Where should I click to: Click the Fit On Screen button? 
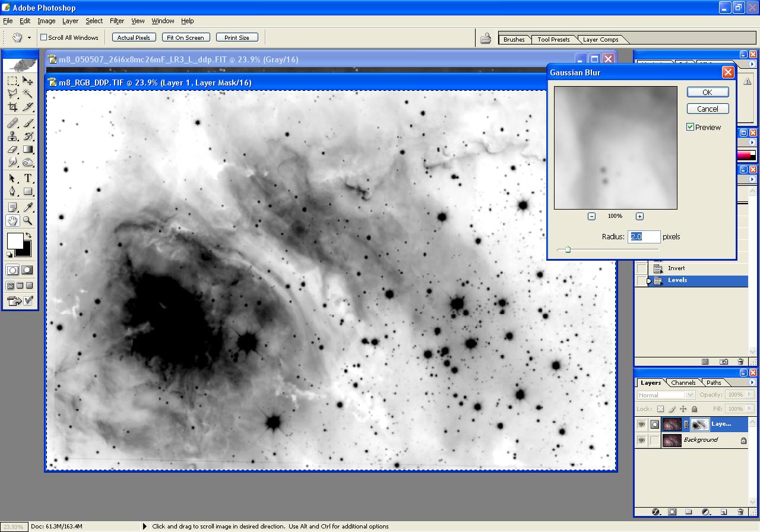(x=185, y=37)
